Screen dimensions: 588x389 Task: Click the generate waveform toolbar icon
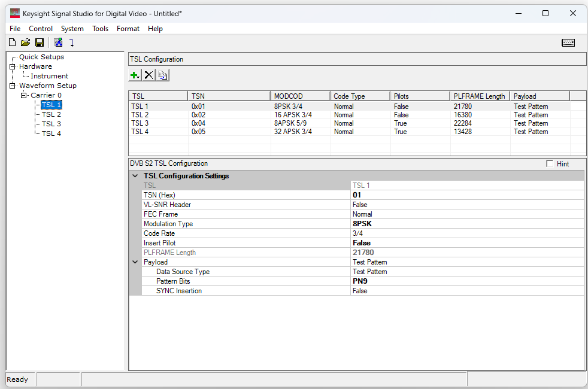coord(58,42)
